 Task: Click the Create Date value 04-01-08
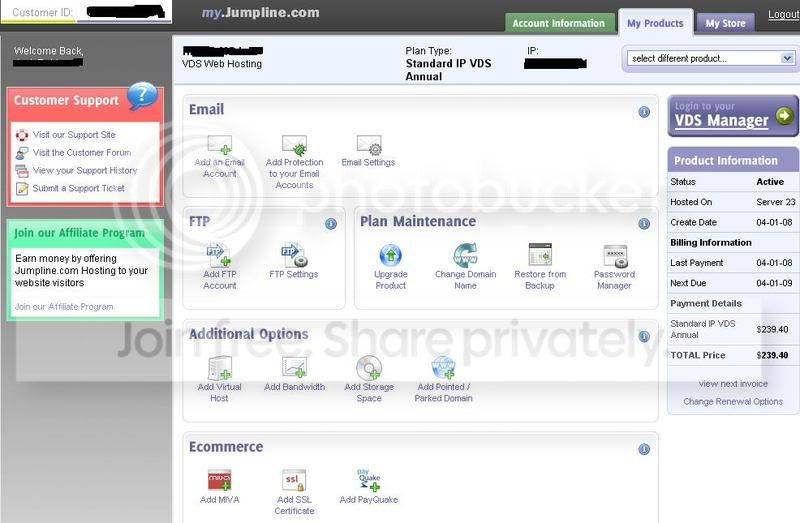tap(774, 222)
